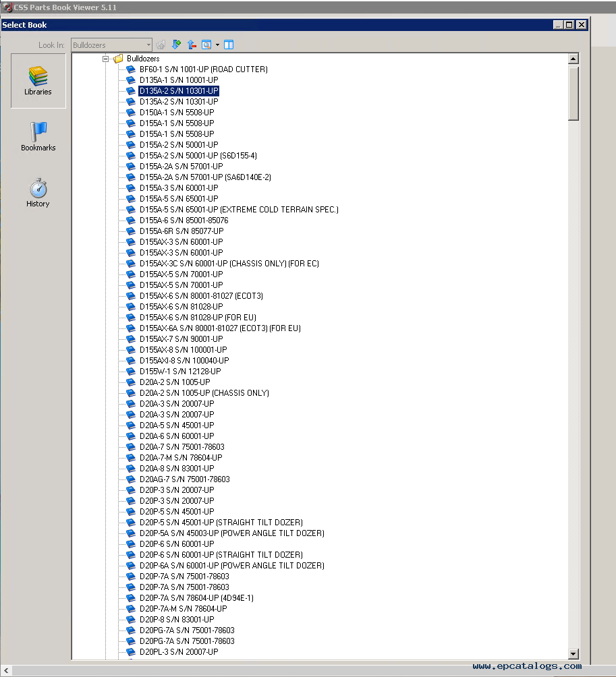Click book icon beside BF60-1 ROAD CUTTER
This screenshot has width=616, height=677.
(x=130, y=69)
